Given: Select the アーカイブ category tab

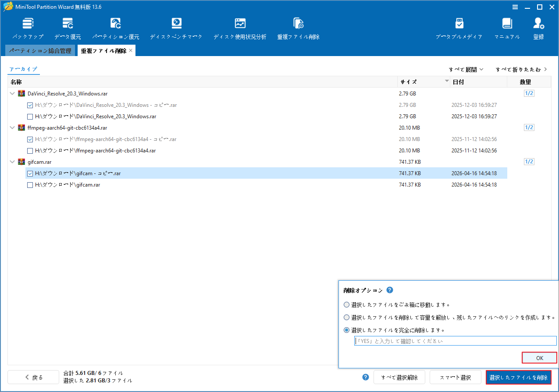Looking at the screenshot, I should (x=24, y=69).
